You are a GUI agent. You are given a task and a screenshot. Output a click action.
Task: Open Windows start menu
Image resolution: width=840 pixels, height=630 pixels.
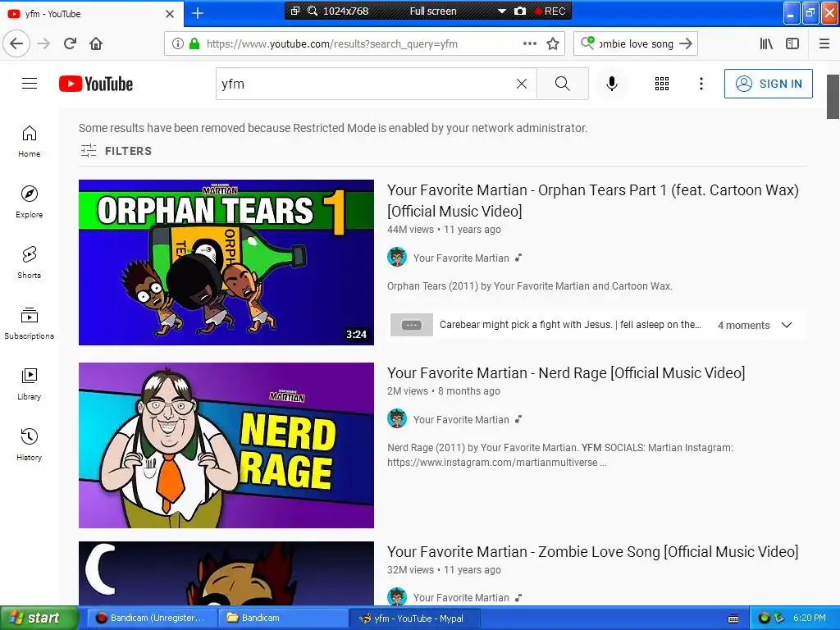click(x=39, y=618)
